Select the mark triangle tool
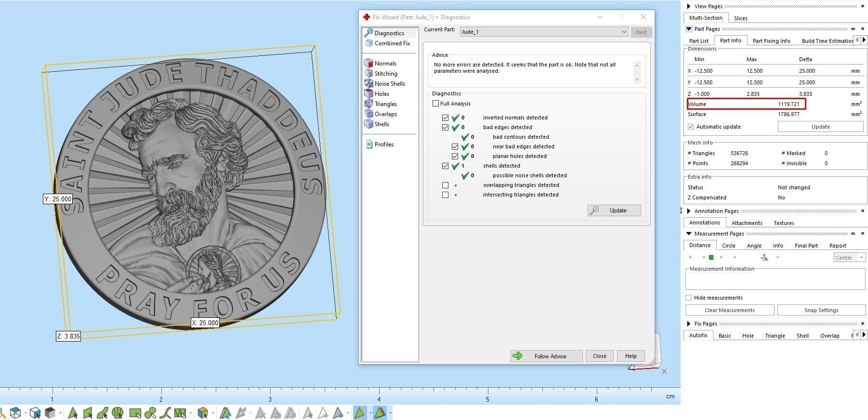 click(x=73, y=413)
